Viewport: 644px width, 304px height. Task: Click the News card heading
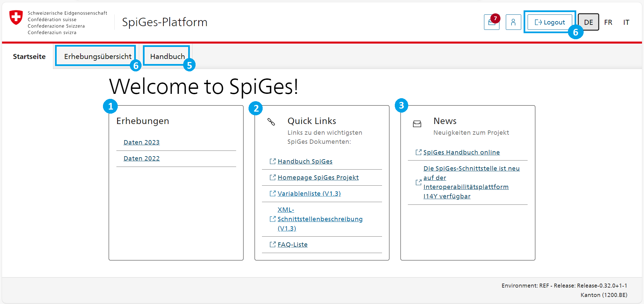[x=445, y=121]
